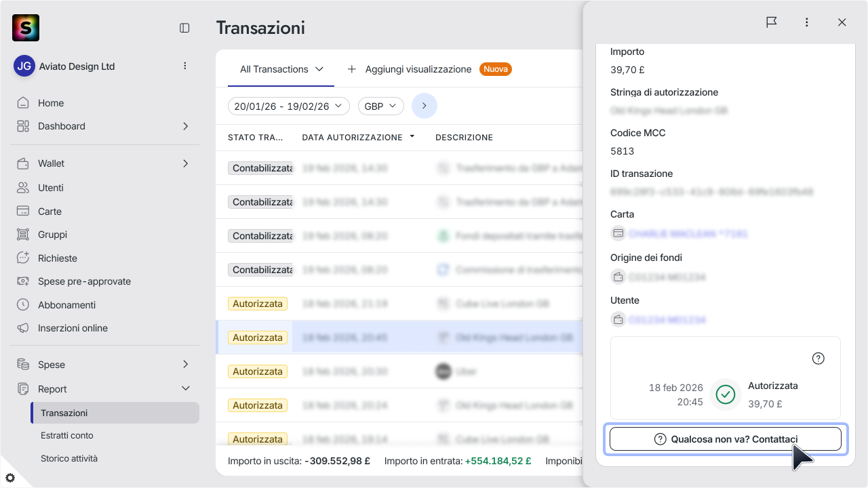Image resolution: width=868 pixels, height=488 pixels.
Task: Click the wallet icon under Origine dei fondi
Action: coord(618,277)
